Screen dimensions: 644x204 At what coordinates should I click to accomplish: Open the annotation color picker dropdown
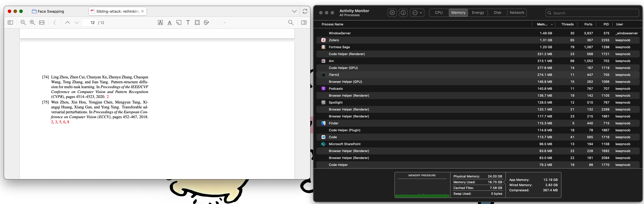coord(221,23)
